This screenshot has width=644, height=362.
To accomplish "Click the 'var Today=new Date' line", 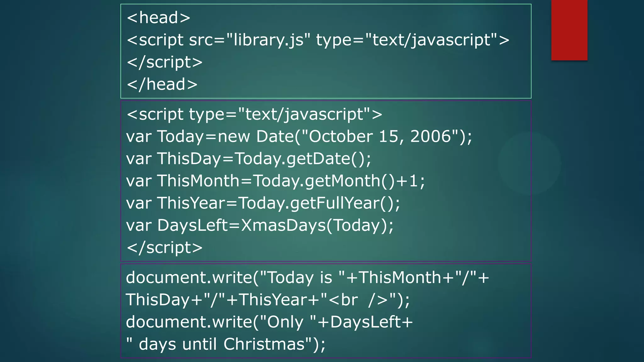I will [299, 137].
